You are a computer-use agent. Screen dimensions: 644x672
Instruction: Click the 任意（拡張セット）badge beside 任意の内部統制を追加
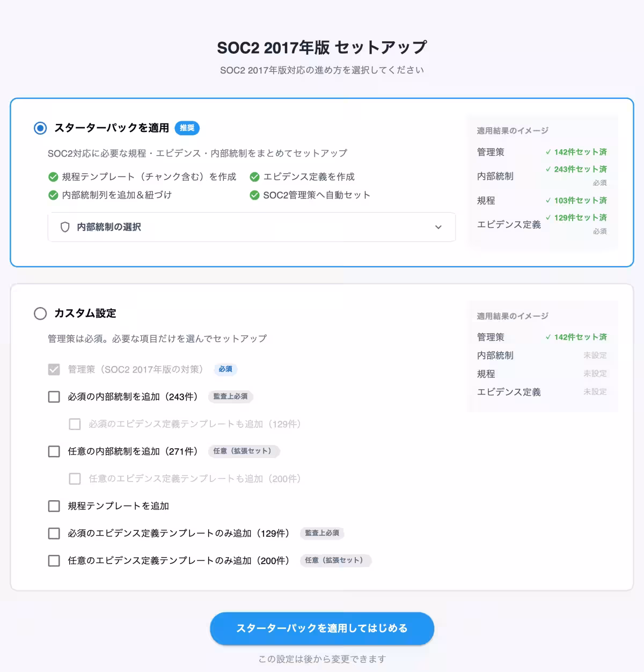click(x=244, y=451)
